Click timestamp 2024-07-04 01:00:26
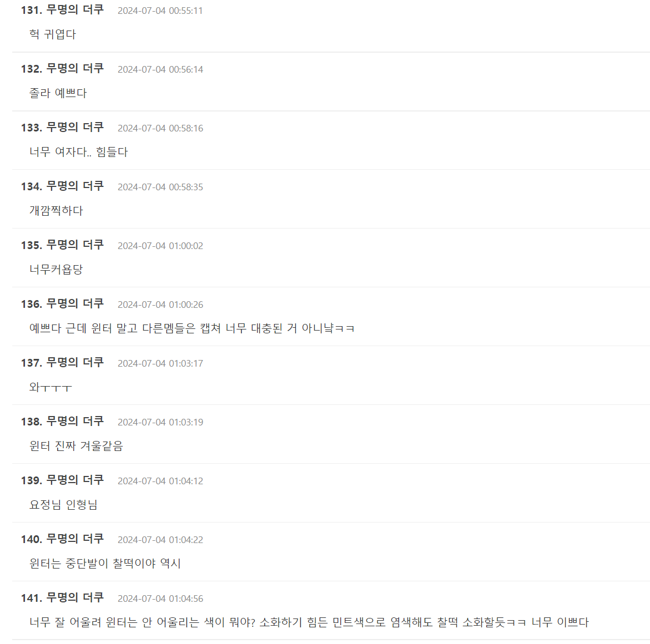Viewport: 650px width, 644px height. point(160,305)
